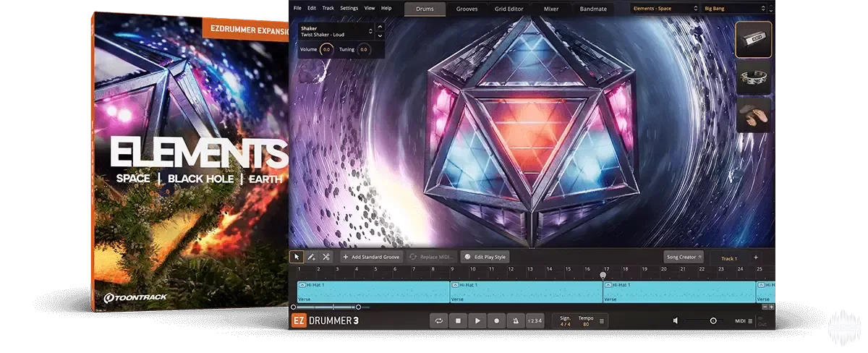
Task: Mute output with the speaker icon
Action: pyautogui.click(x=676, y=320)
